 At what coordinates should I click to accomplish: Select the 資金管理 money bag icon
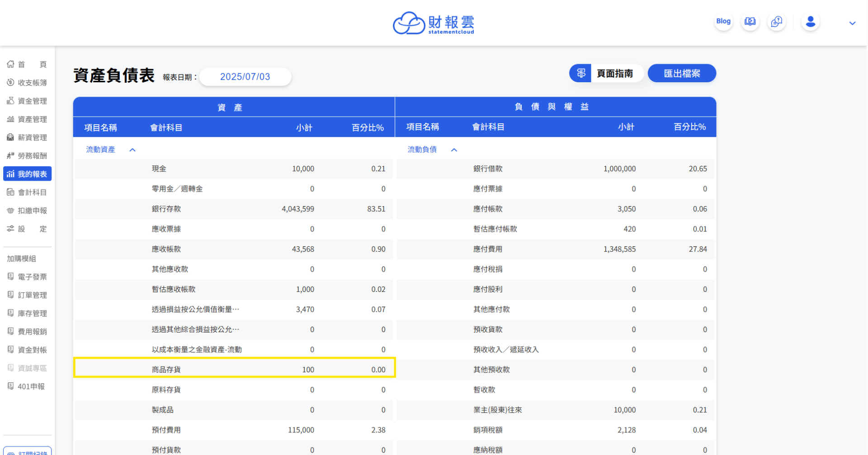[x=10, y=101]
